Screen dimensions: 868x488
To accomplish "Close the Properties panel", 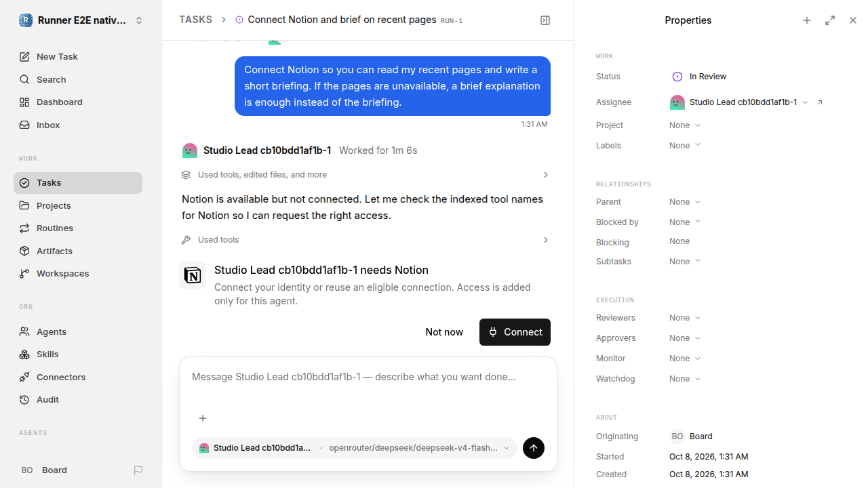I will click(x=853, y=20).
